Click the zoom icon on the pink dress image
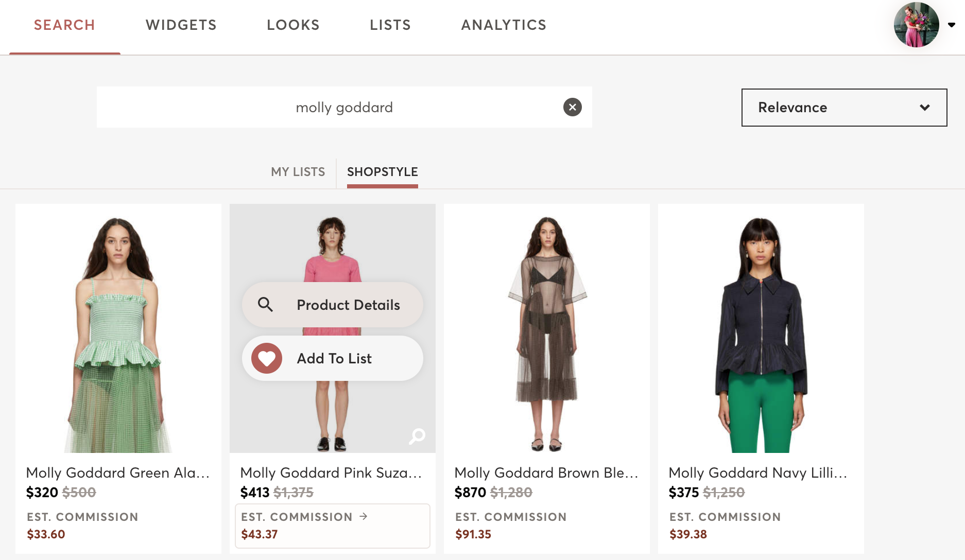The image size is (965, 560). [x=417, y=436]
